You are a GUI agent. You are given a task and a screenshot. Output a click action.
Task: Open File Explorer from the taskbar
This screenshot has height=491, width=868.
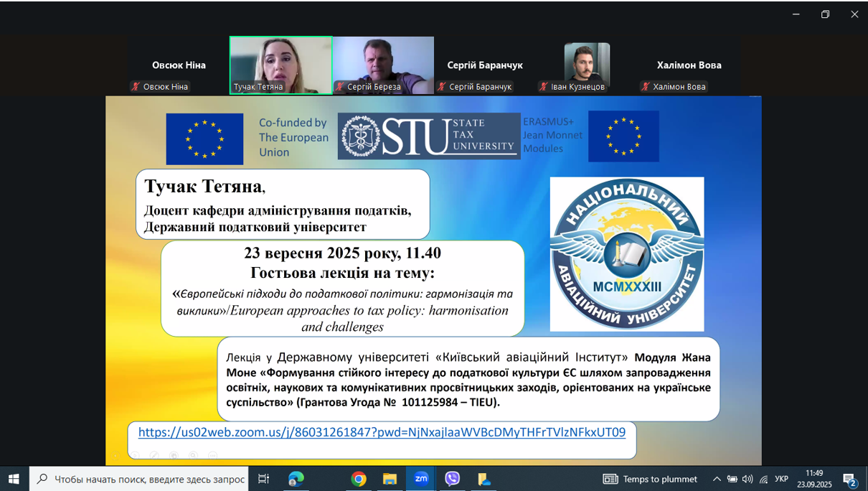pyautogui.click(x=390, y=479)
